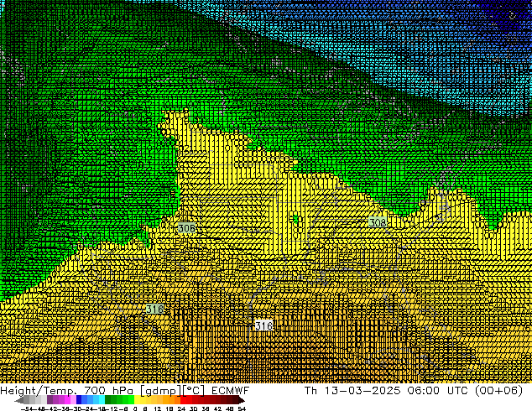Click the white-background 316 contour label

263,326
